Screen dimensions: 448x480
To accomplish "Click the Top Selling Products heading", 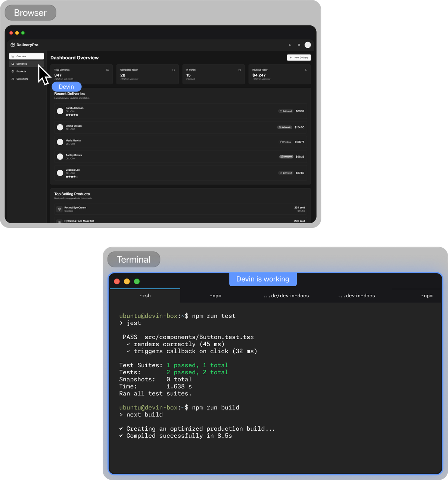I will tap(72, 194).
